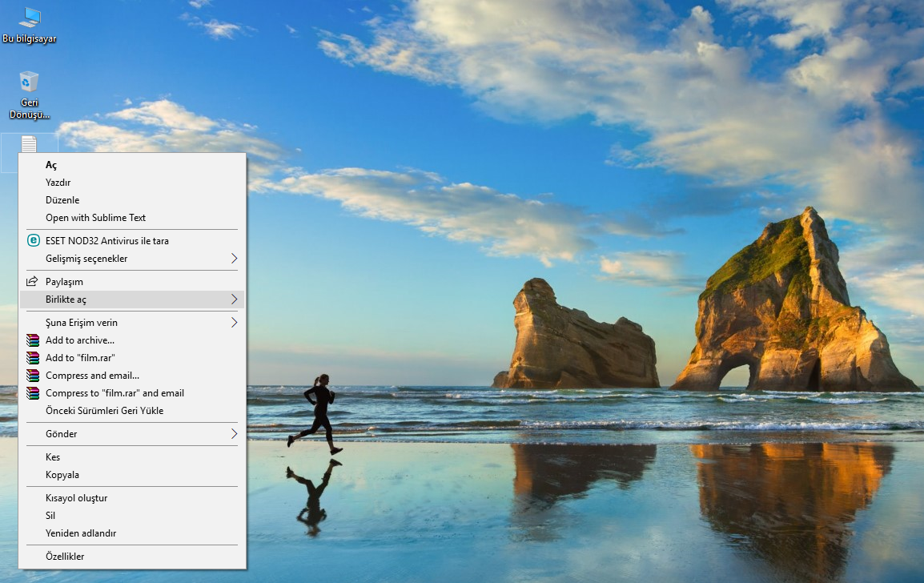The image size is (924, 583).
Task: Click the icon next to "Compress and email..."
Action: (x=33, y=375)
